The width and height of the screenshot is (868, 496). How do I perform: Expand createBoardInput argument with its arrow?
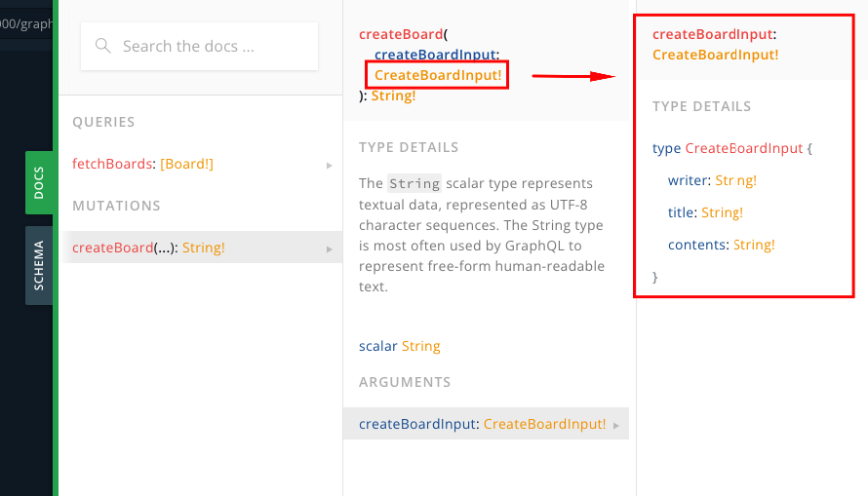click(x=616, y=425)
